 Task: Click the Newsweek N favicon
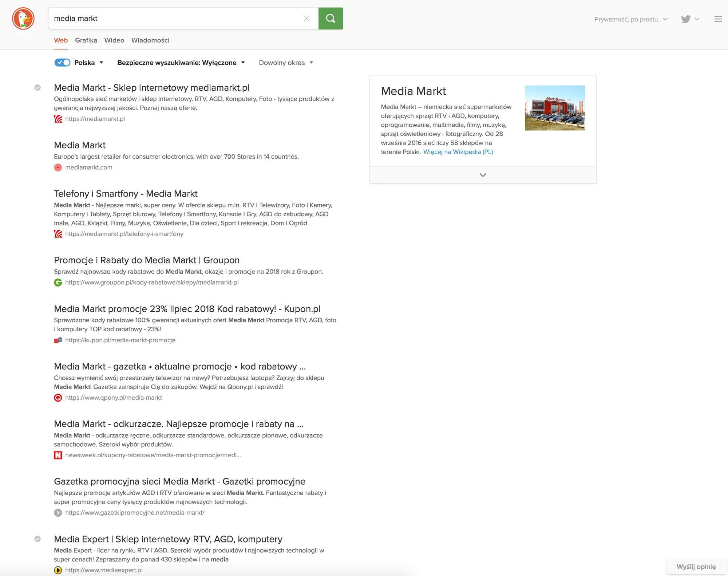coord(58,455)
